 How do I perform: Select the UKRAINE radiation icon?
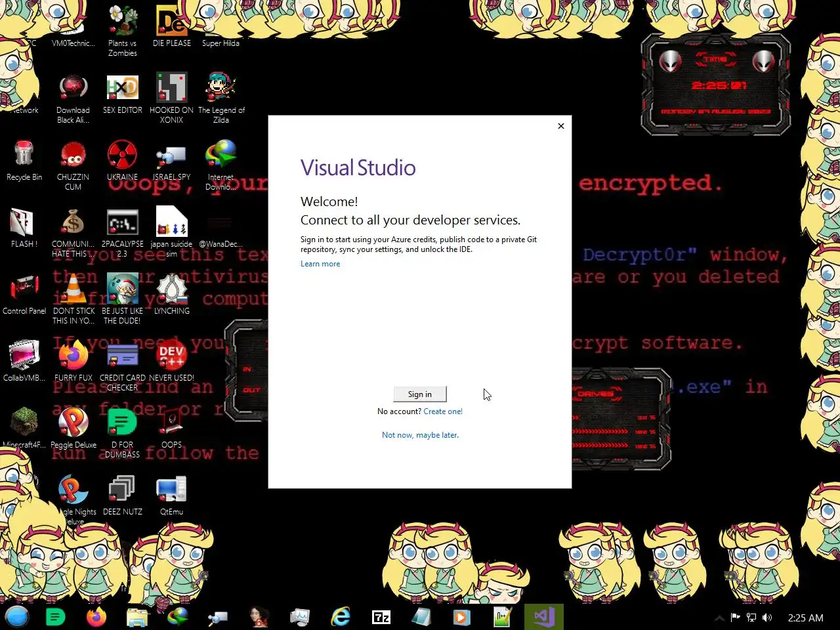click(123, 161)
